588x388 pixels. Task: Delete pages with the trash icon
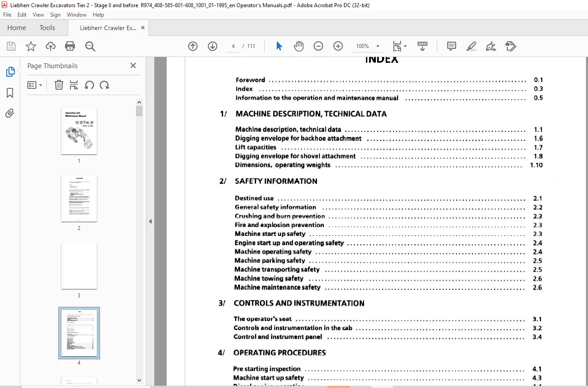point(59,85)
